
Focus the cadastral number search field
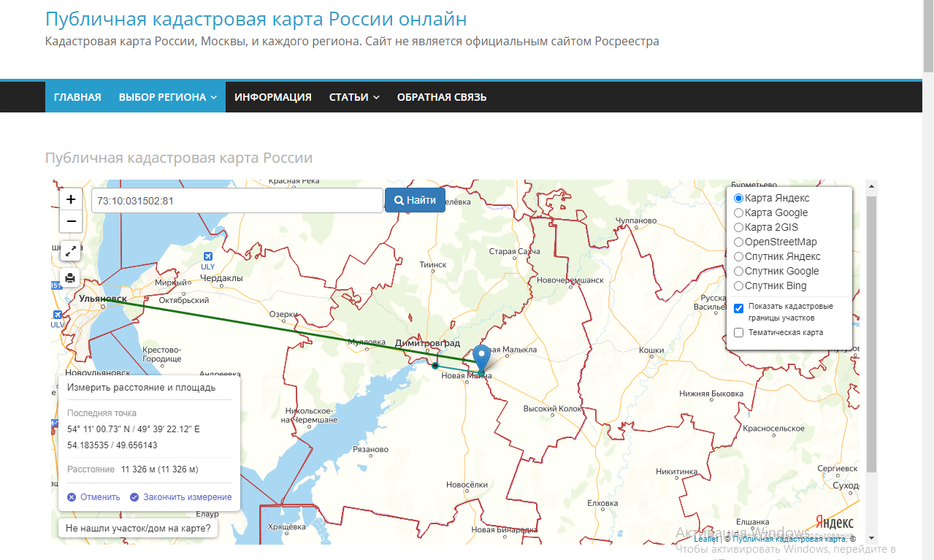click(x=237, y=201)
